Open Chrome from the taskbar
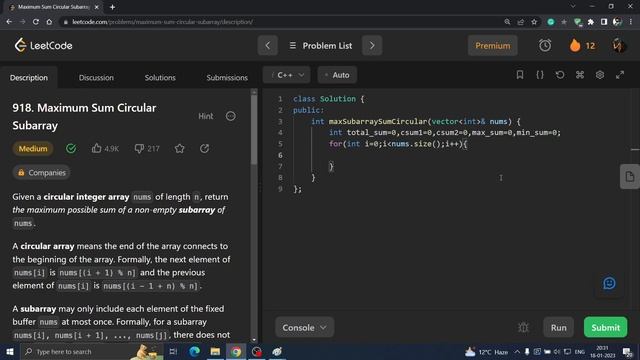640x360 pixels. coord(236,351)
